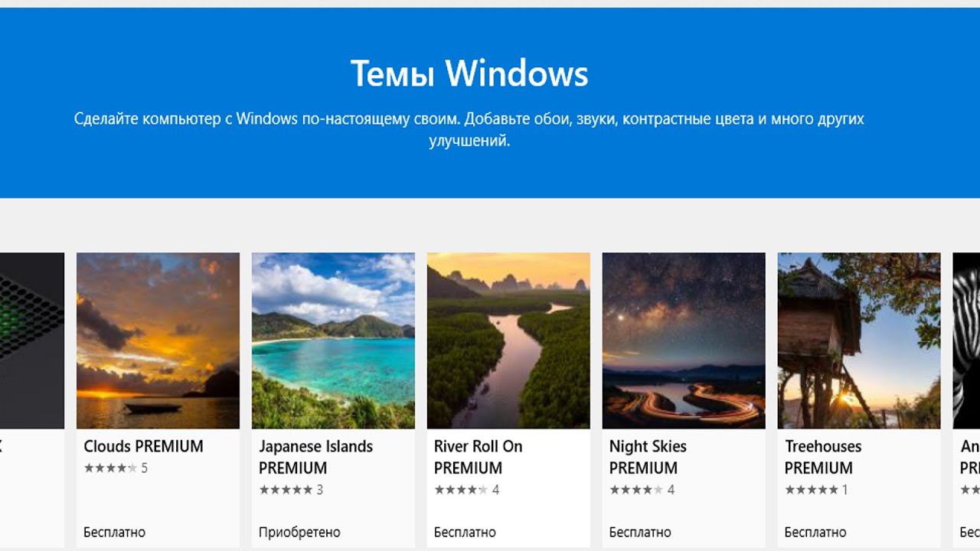This screenshot has width=980, height=551.
Task: Click the star rating for Japanese Islands
Action: [286, 490]
